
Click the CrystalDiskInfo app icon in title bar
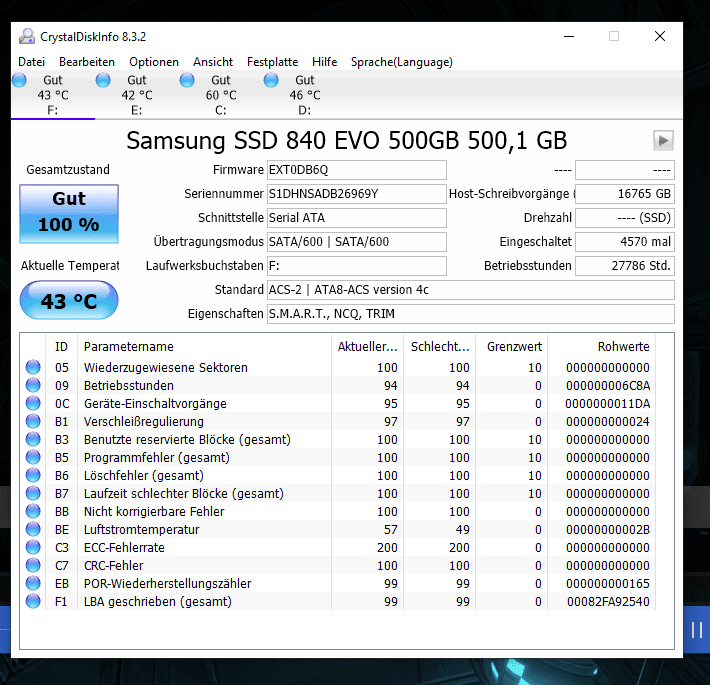27,36
